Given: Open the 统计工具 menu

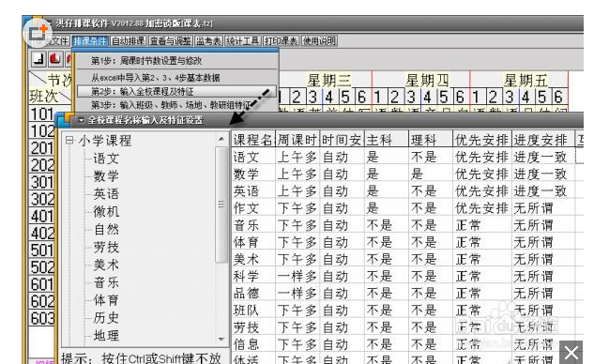Looking at the screenshot, I should pyautogui.click(x=242, y=41).
